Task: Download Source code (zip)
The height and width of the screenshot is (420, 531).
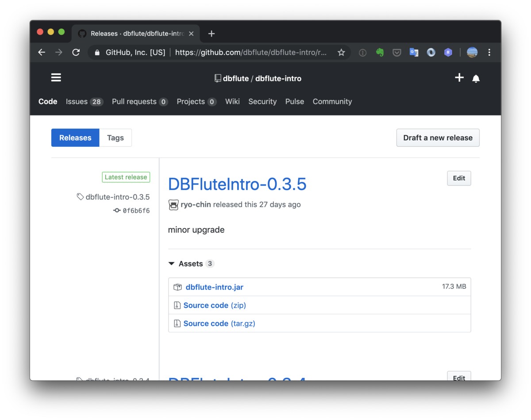Action: 215,305
